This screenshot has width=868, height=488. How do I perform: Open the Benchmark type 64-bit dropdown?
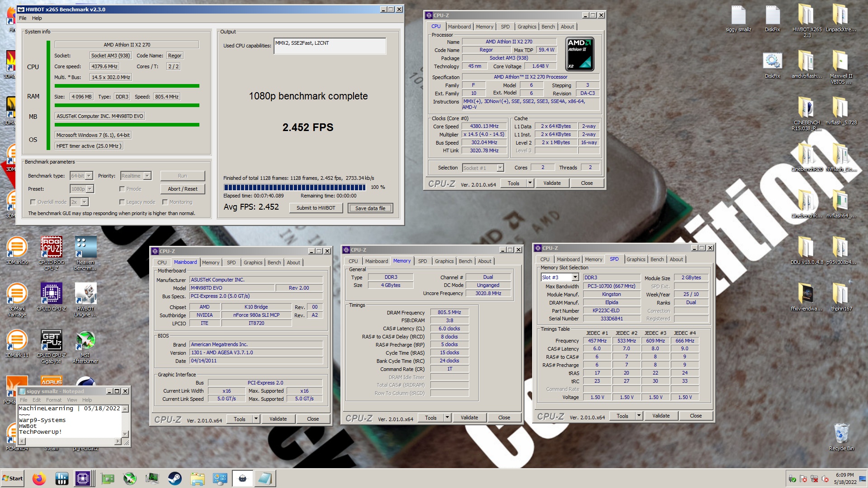pyautogui.click(x=81, y=176)
